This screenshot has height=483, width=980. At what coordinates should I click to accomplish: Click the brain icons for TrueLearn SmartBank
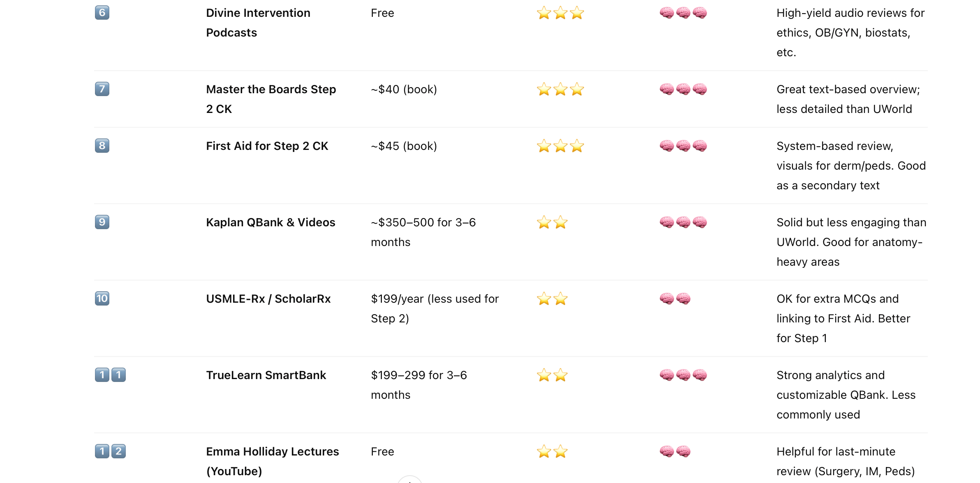click(x=683, y=375)
